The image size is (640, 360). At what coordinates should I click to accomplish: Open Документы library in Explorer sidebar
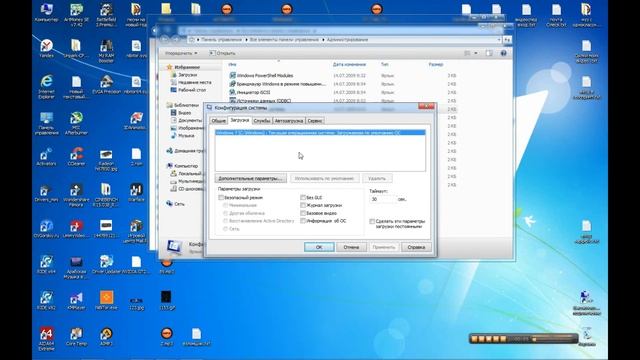(187, 120)
